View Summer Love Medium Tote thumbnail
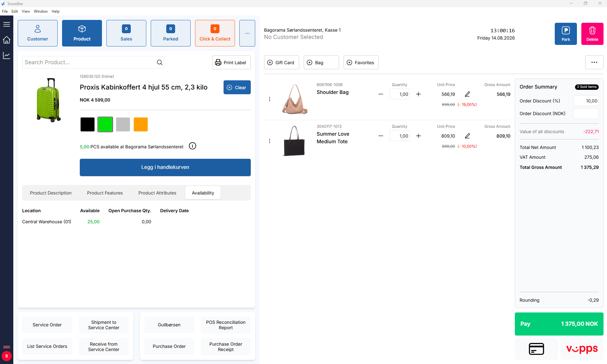This screenshot has width=607, height=364. [294, 141]
